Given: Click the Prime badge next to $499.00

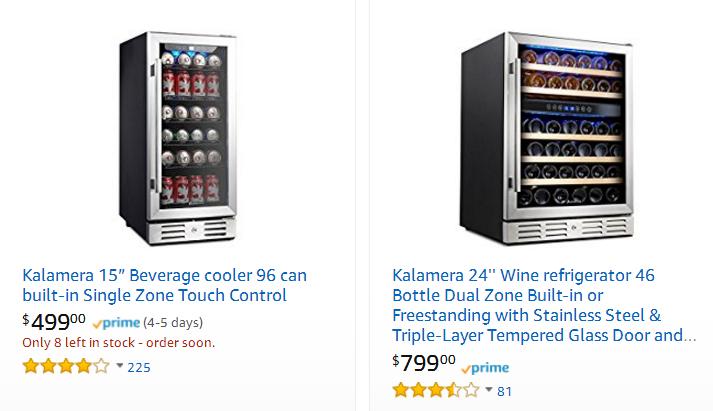Looking at the screenshot, I should [116, 323].
